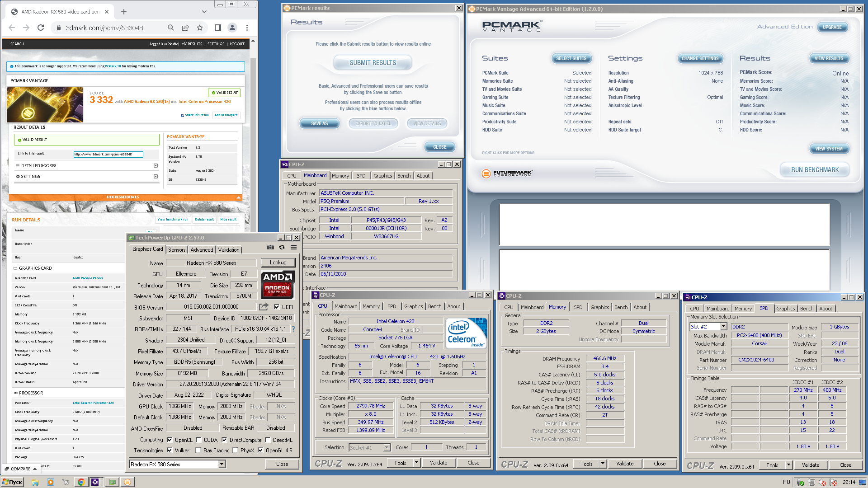Open the Chrome three-dot menu
868x488 pixels.
click(247, 28)
